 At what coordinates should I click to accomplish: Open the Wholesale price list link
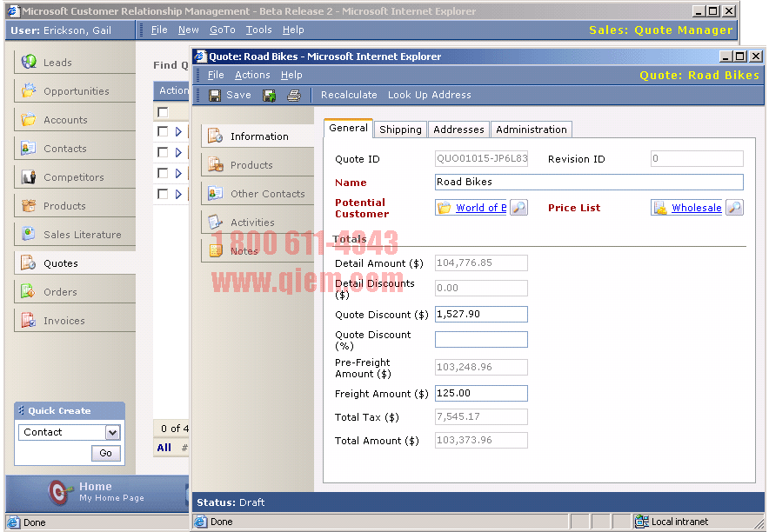[696, 208]
